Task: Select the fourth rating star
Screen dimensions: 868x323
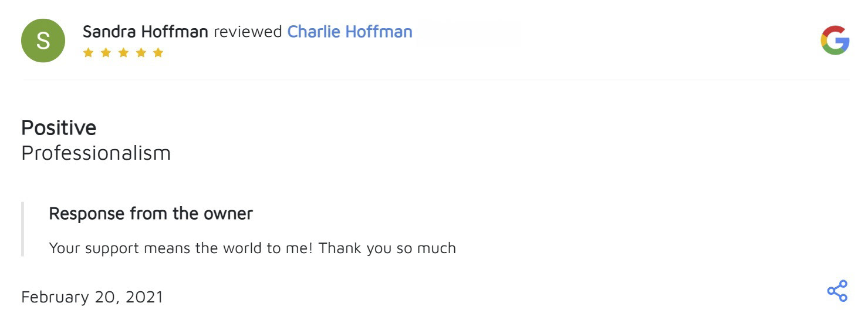Action: pos(140,53)
